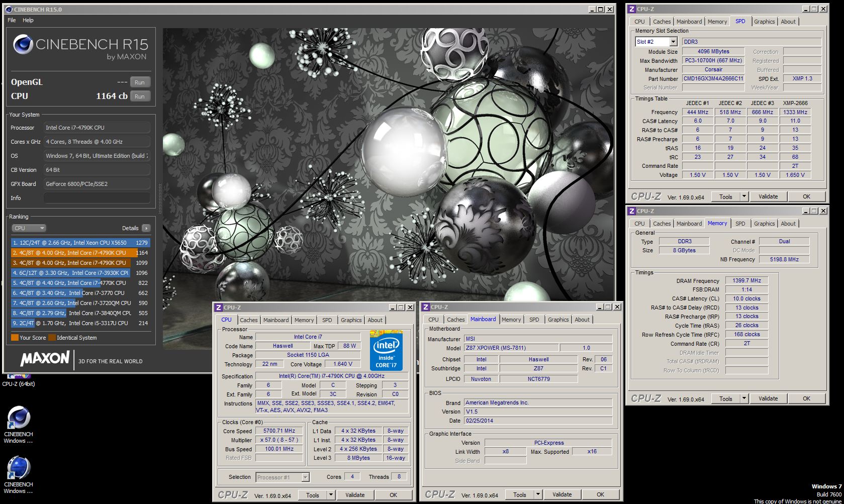Click the GFX Board GeForce 6800 field

click(x=97, y=184)
